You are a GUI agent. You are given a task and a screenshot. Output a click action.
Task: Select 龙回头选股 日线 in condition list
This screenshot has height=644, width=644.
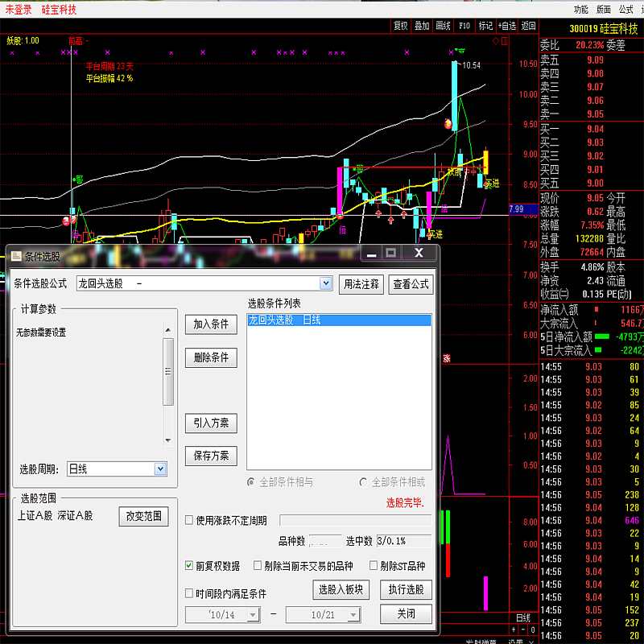(338, 320)
